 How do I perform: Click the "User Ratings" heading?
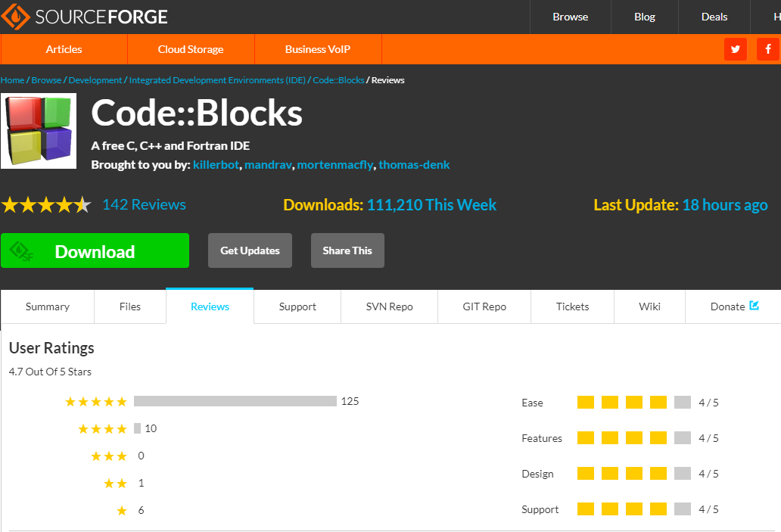click(x=51, y=348)
